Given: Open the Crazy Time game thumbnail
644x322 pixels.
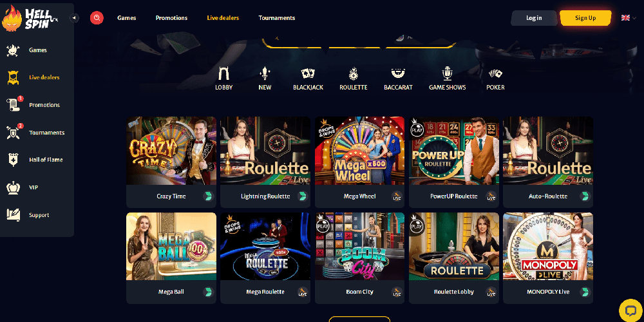Looking at the screenshot, I should (171, 151).
